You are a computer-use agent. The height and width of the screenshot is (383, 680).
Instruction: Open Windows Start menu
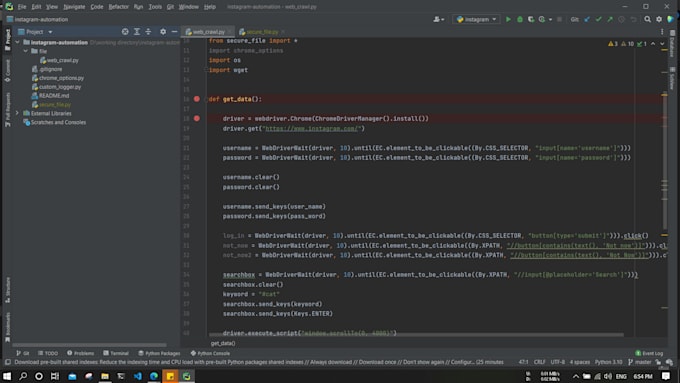(7, 376)
